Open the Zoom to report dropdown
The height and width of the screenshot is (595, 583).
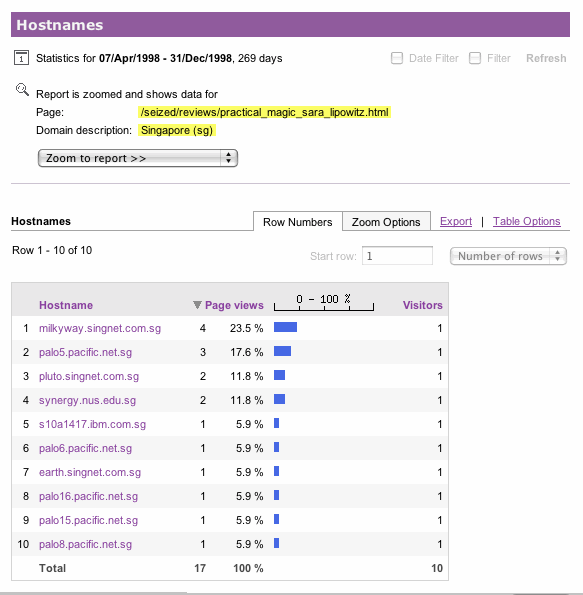coord(138,158)
